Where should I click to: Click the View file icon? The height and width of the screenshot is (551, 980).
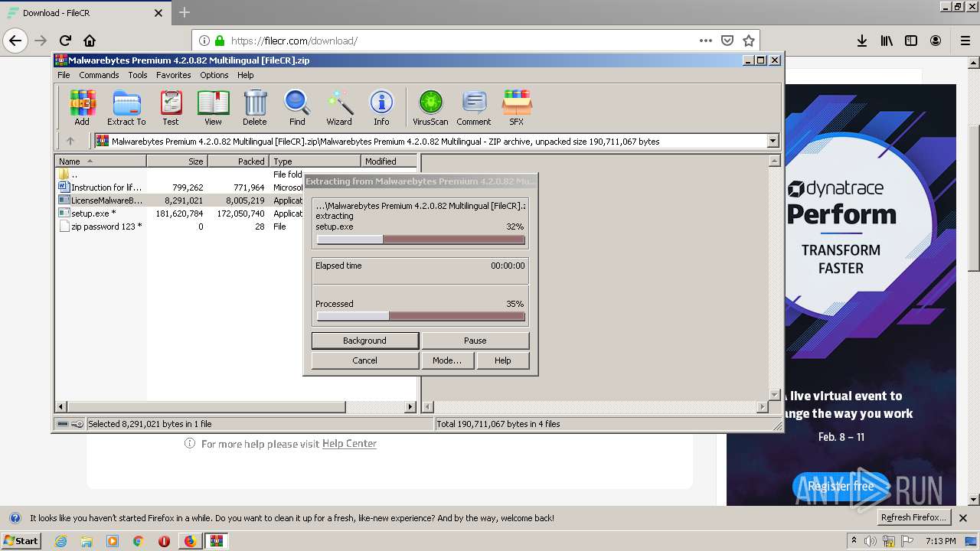213,107
